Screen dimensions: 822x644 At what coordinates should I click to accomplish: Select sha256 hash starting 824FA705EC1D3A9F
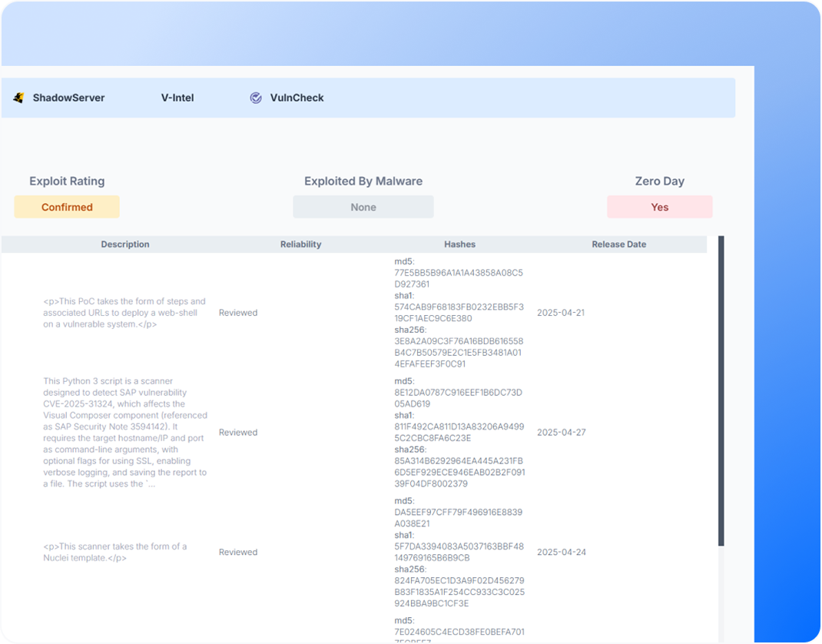(x=459, y=592)
